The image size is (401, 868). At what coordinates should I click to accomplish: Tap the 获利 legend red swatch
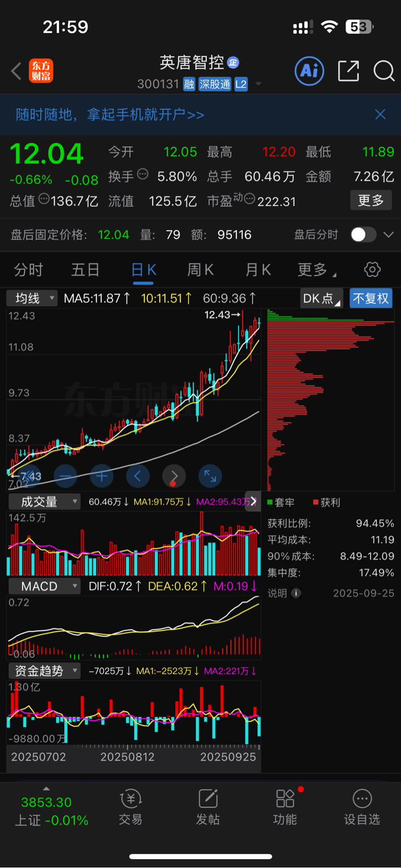coord(315,502)
